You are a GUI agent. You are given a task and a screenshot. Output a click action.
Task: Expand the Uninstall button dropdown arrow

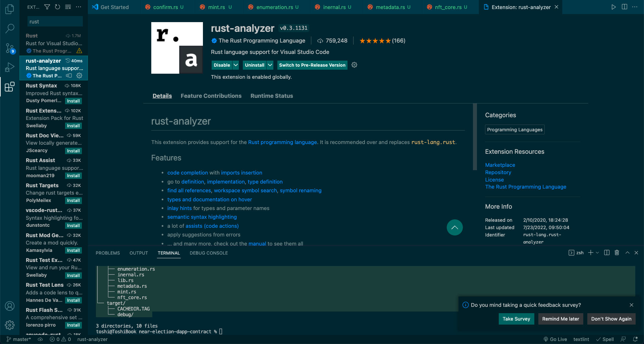tap(270, 65)
